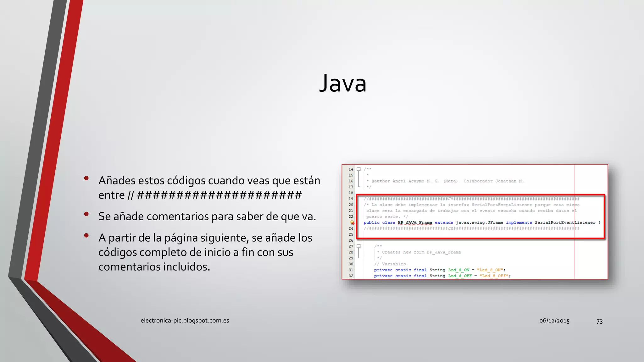Image resolution: width=644 pixels, height=362 pixels.
Task: Click the underlined EP_JAVA_Frame class name
Action: 415,222
